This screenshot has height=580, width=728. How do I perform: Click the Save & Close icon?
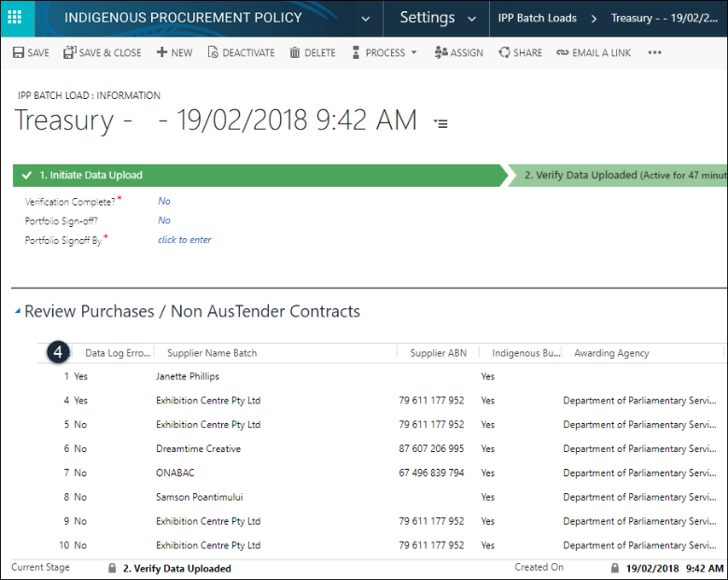click(x=70, y=52)
